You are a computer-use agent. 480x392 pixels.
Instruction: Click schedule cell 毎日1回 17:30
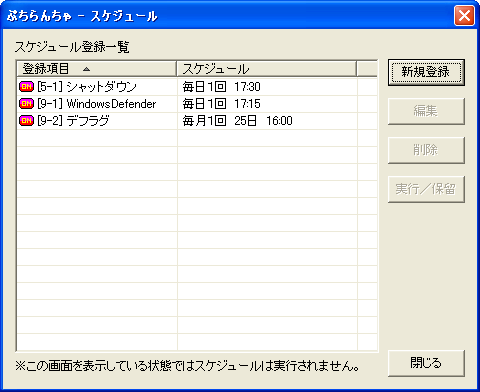click(221, 87)
